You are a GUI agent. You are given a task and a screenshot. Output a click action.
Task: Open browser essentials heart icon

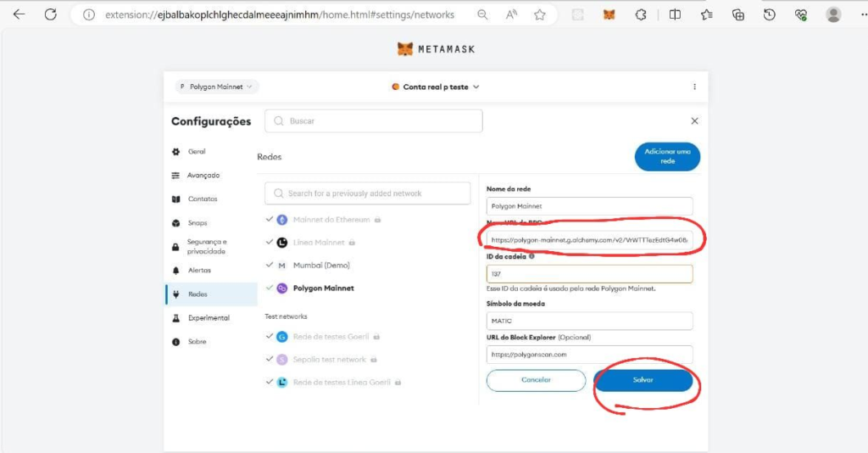[800, 15]
